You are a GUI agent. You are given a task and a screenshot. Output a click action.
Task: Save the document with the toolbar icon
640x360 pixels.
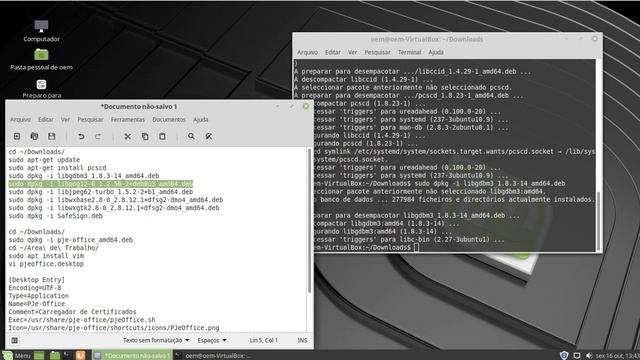tap(51, 136)
